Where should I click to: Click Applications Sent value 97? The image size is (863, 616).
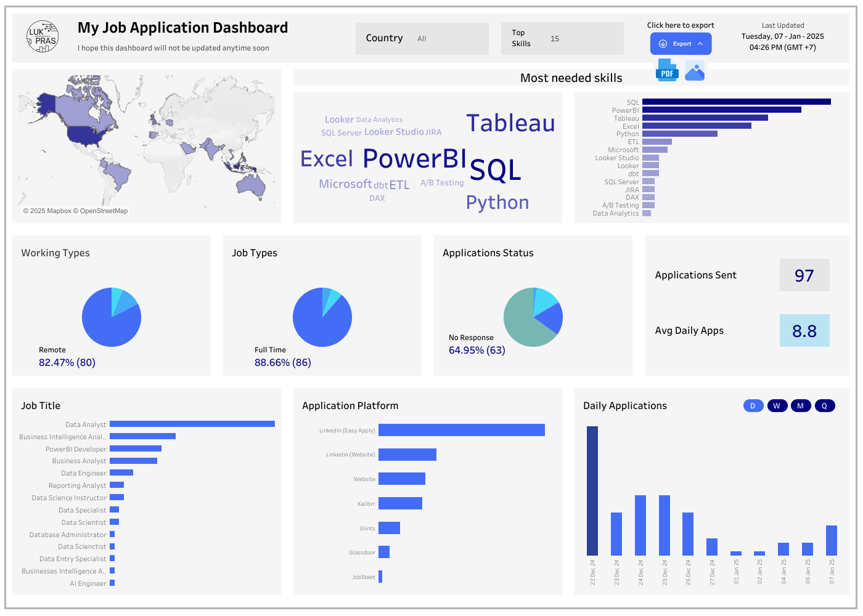tap(804, 275)
